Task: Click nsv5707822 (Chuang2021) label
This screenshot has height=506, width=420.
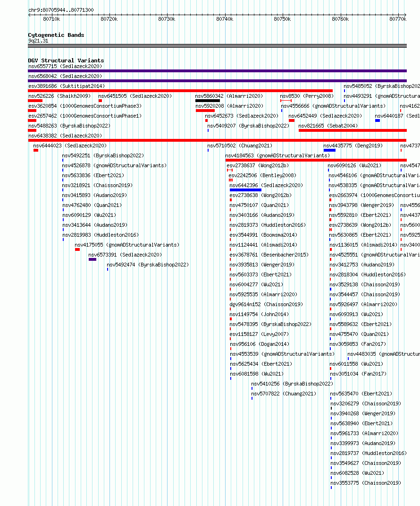Action: pyautogui.click(x=284, y=394)
